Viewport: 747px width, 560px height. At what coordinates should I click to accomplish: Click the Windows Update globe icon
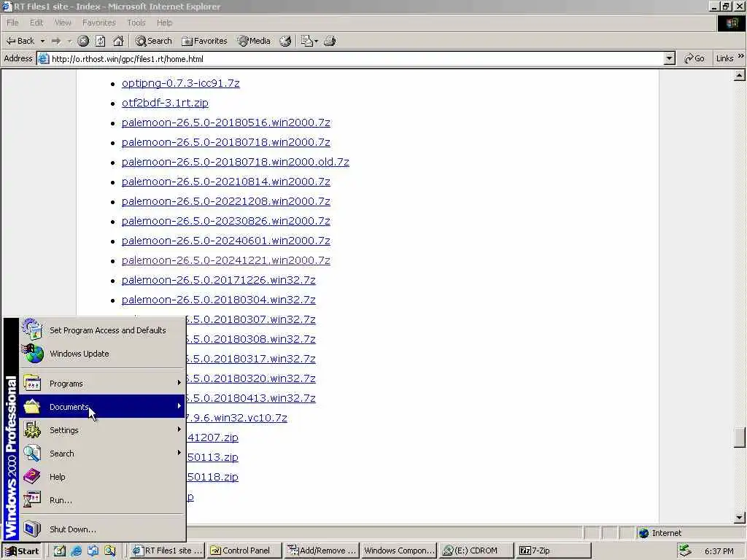(33, 354)
